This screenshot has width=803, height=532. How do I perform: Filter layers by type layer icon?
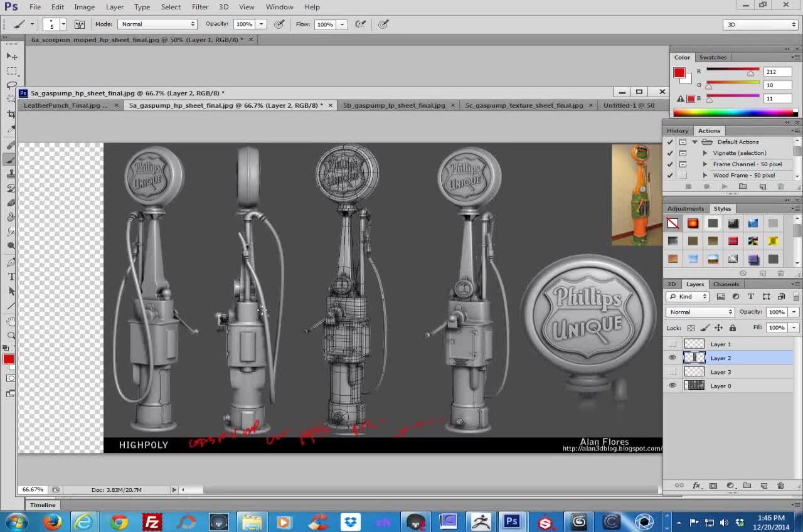coord(751,296)
